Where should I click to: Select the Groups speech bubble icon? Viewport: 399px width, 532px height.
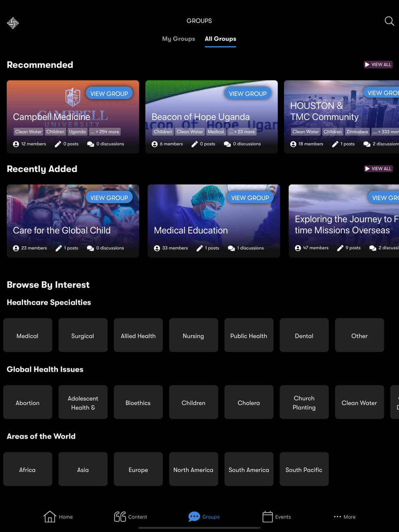(x=194, y=516)
